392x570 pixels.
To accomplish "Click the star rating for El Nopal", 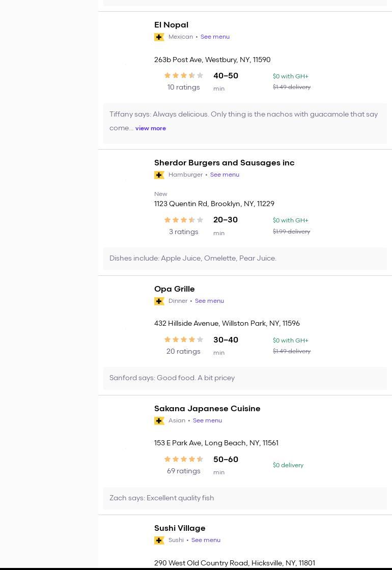I will coord(183,75).
